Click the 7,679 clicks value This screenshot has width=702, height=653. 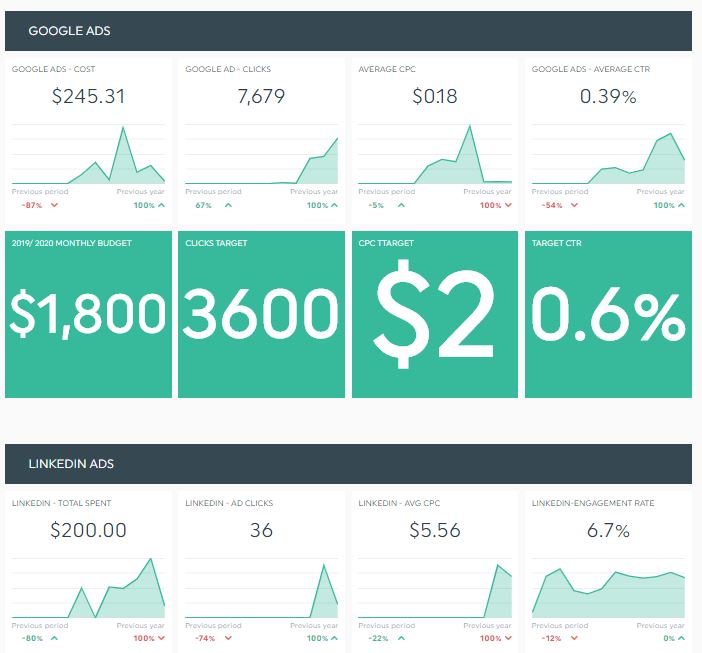coord(261,97)
